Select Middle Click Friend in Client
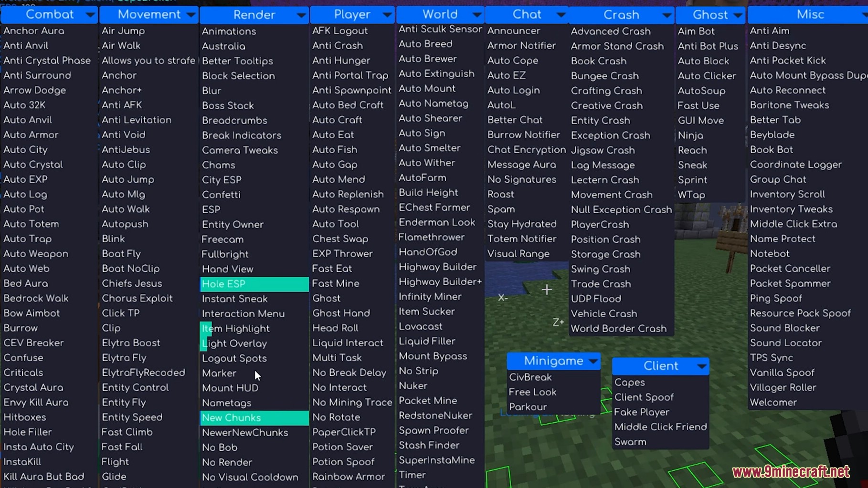This screenshot has height=488, width=868. (661, 427)
